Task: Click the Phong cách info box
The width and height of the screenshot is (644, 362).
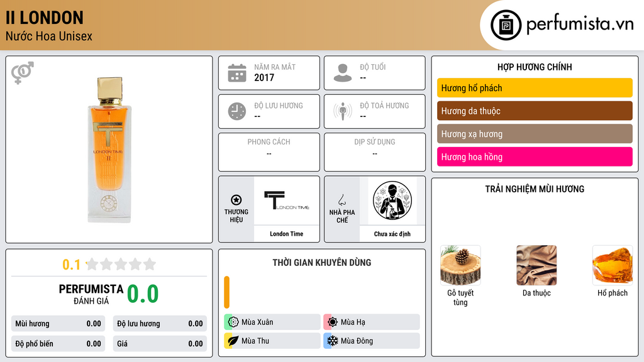Action: (x=269, y=152)
